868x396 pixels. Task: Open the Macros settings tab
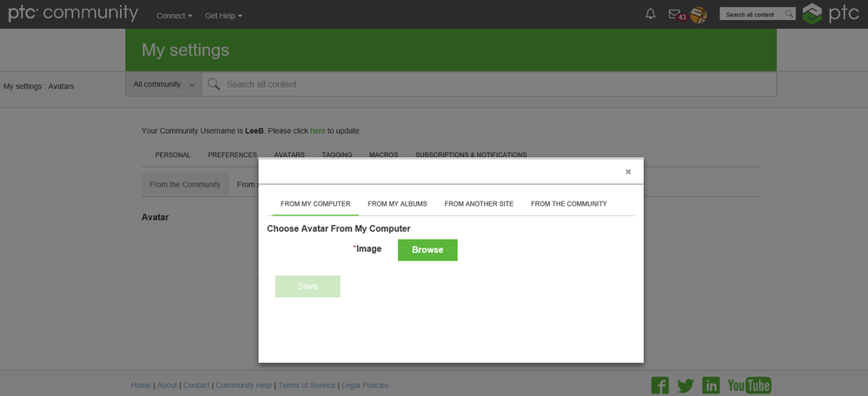coord(384,155)
